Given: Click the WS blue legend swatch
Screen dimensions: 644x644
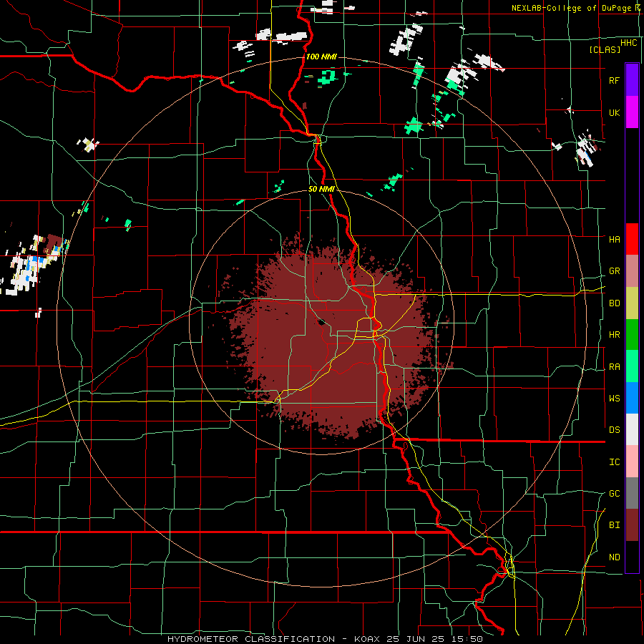Looking at the screenshot, I should [632, 398].
